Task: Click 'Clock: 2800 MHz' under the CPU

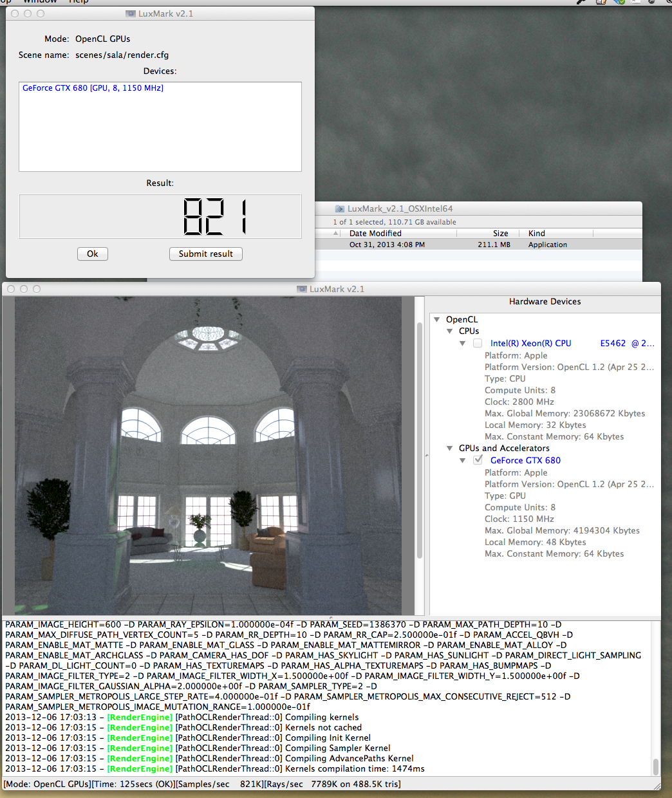Action: tap(519, 402)
